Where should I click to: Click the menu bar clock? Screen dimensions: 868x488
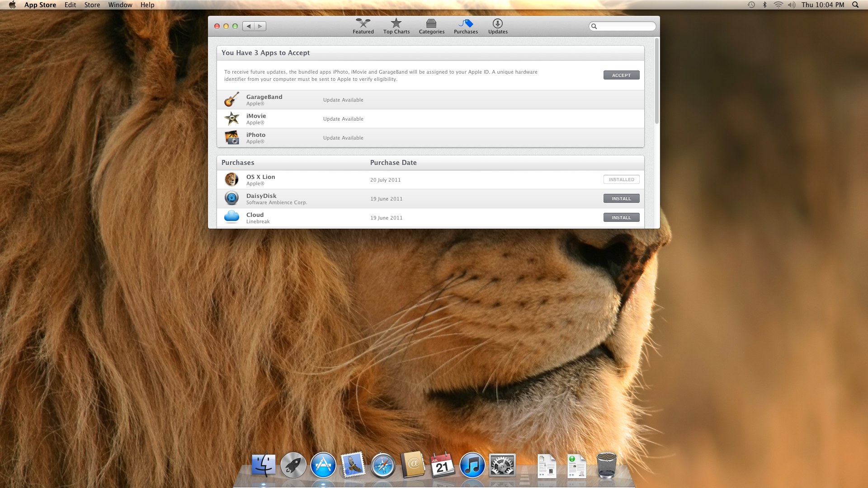coord(823,5)
